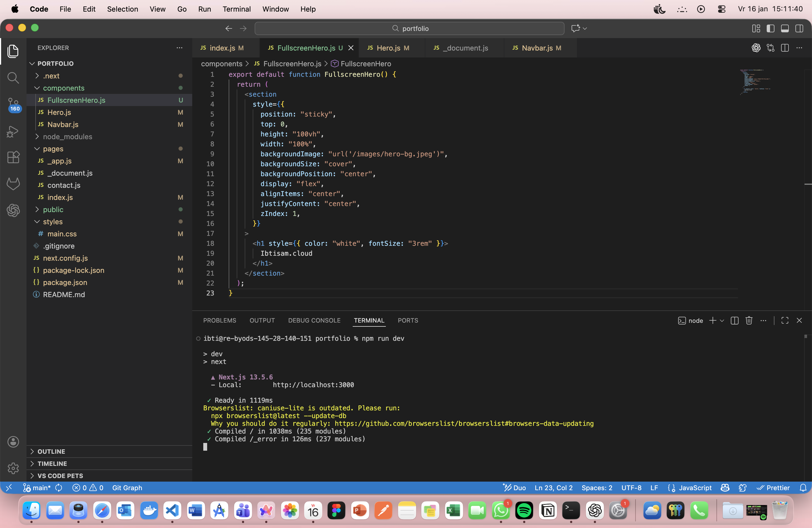Toggle the primary side bar visibility

[x=771, y=28]
